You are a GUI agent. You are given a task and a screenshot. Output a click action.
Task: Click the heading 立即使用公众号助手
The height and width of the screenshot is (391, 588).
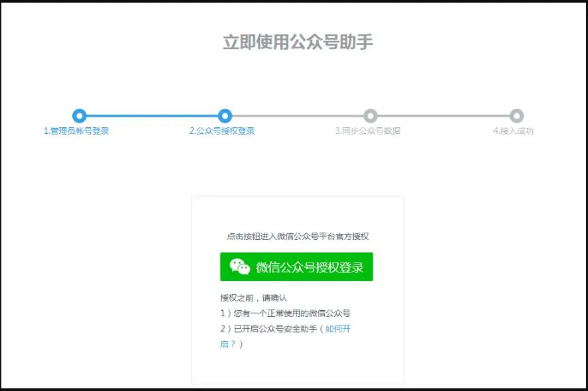(298, 42)
